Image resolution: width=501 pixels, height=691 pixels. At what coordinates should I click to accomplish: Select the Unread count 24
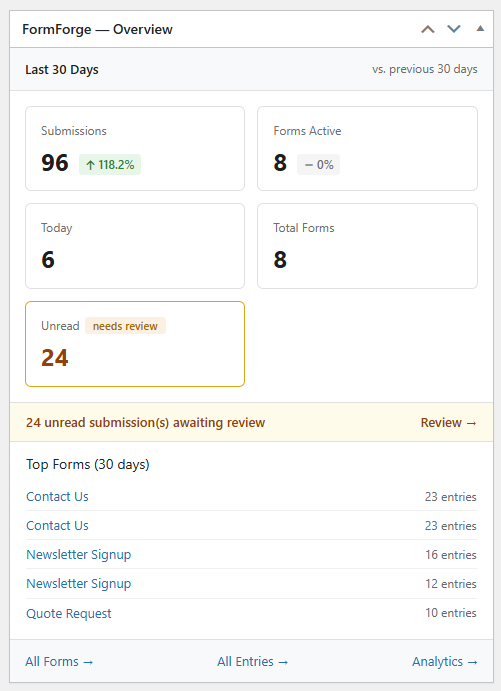[x=55, y=358]
